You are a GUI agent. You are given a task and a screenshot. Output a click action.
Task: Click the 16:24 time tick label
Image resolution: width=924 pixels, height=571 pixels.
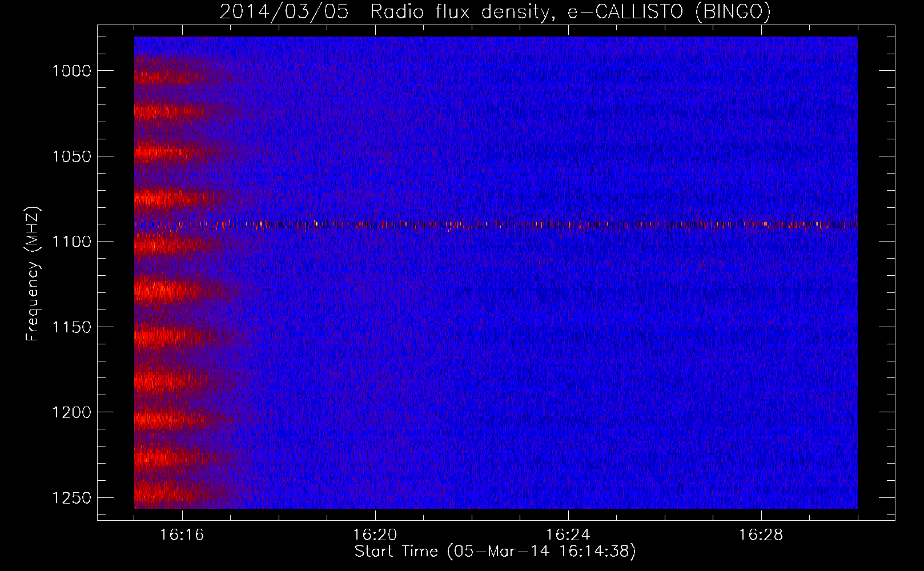(568, 535)
